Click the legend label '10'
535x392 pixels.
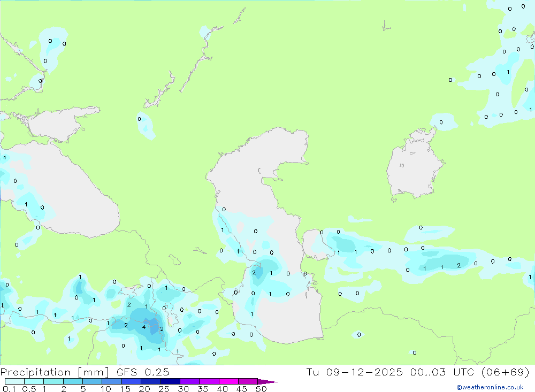pyautogui.click(x=106, y=389)
